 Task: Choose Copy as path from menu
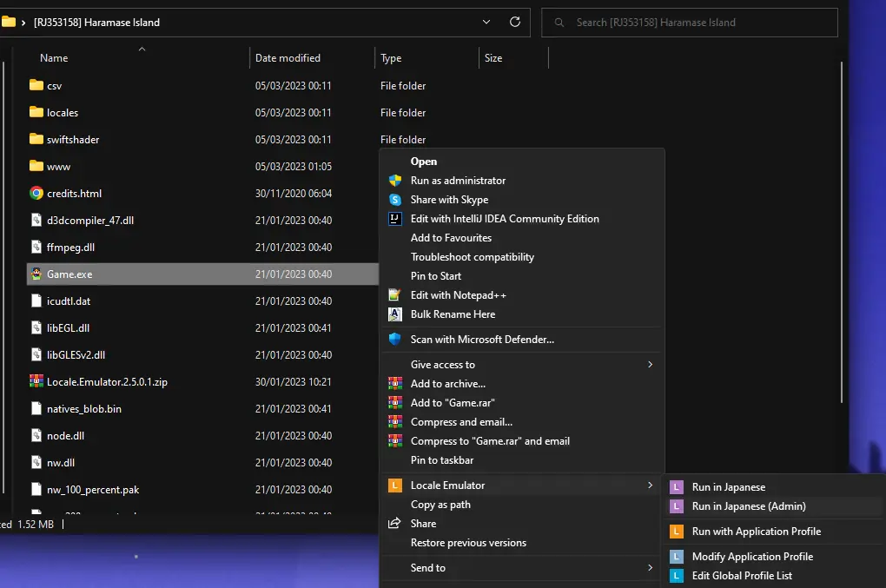[440, 505]
